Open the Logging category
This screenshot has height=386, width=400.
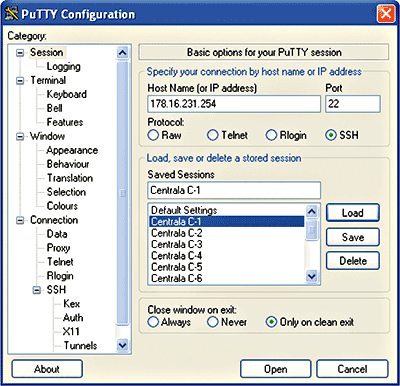tap(64, 66)
